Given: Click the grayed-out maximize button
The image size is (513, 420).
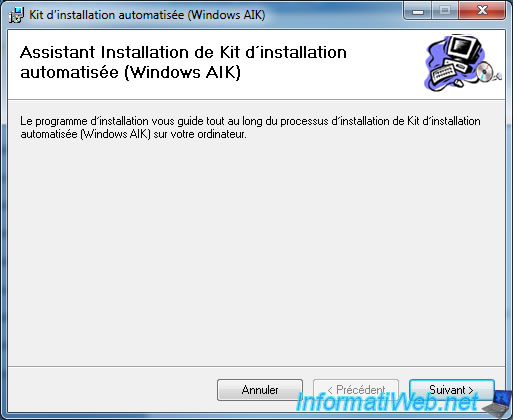Looking at the screenshot, I should point(445,11).
